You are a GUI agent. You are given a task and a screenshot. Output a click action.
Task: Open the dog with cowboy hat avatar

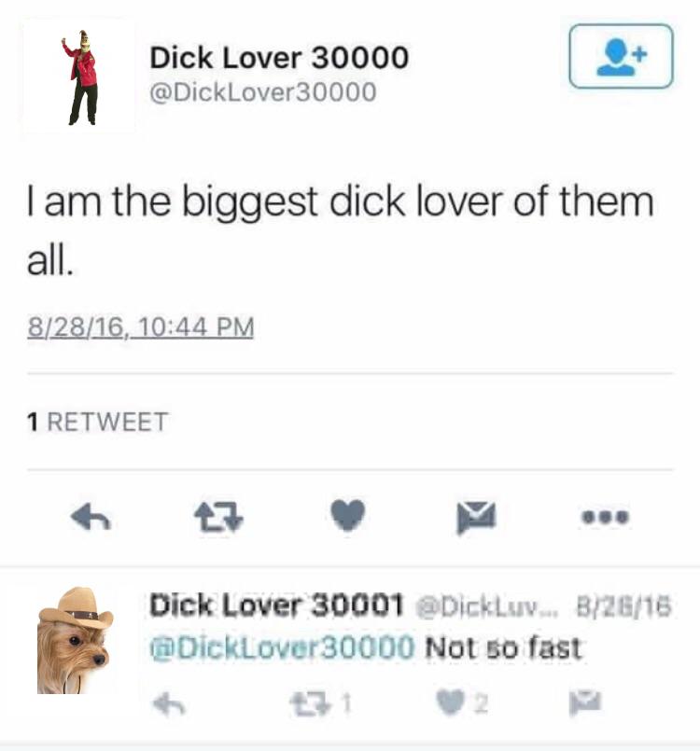coord(76,641)
